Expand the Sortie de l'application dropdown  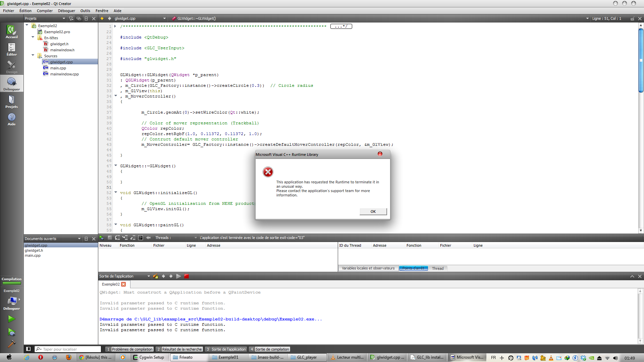(x=148, y=276)
